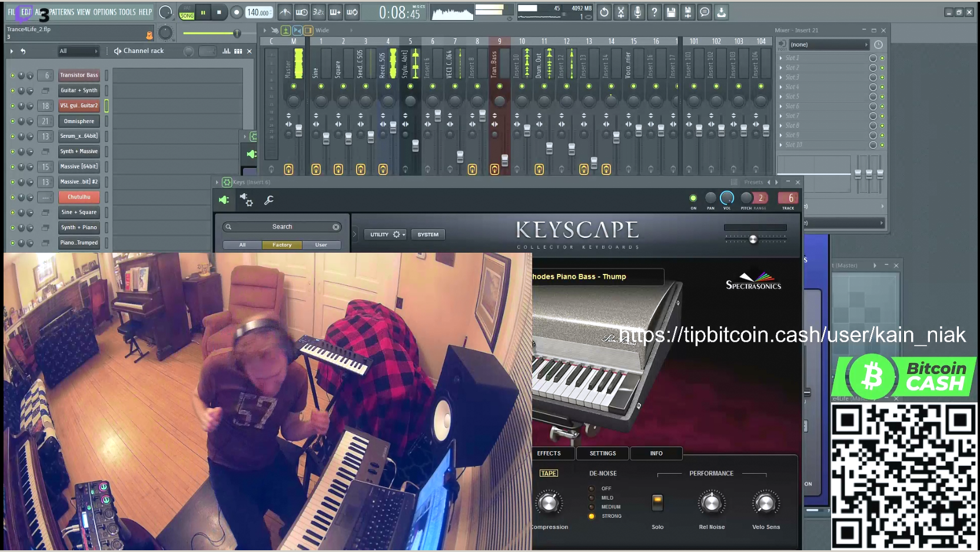This screenshot has height=552, width=980.
Task: Arm the record button
Action: click(236, 12)
